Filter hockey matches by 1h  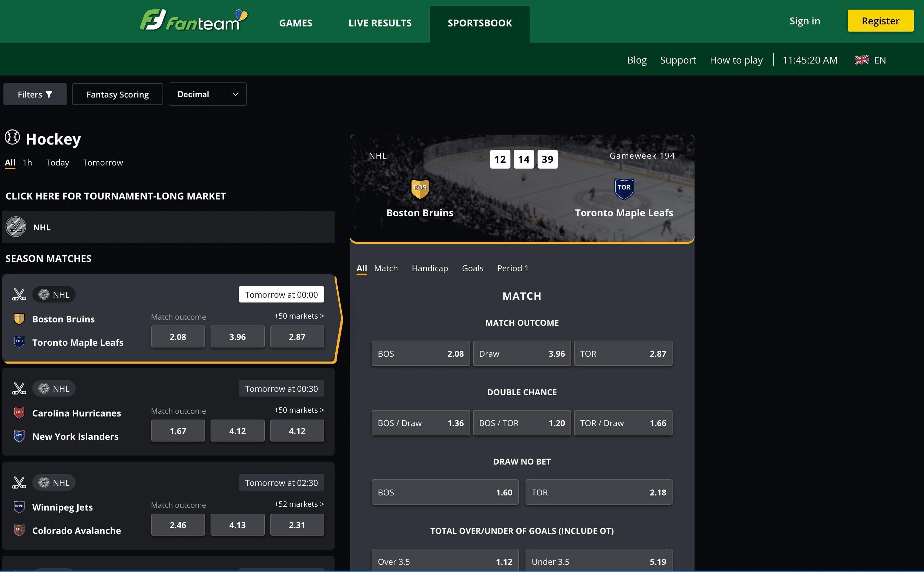tap(27, 163)
